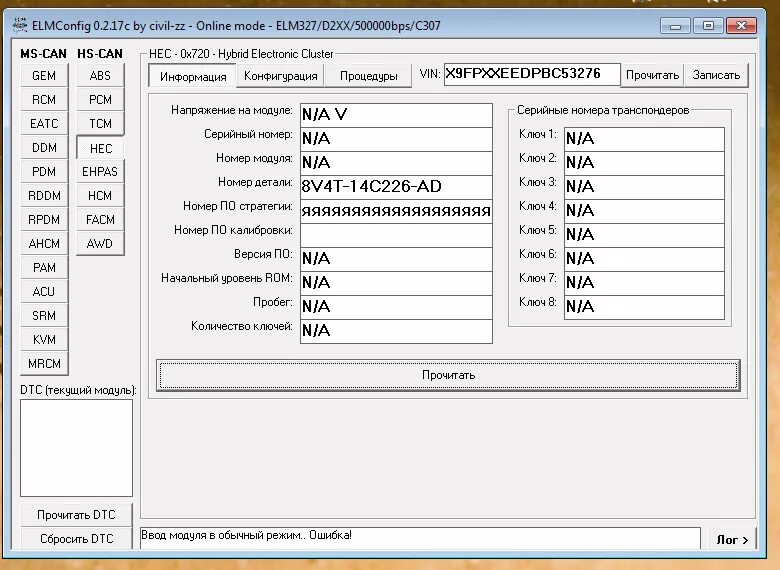Click Прочитать next to VIN
Viewport: 780px width, 570px height.
[652, 75]
